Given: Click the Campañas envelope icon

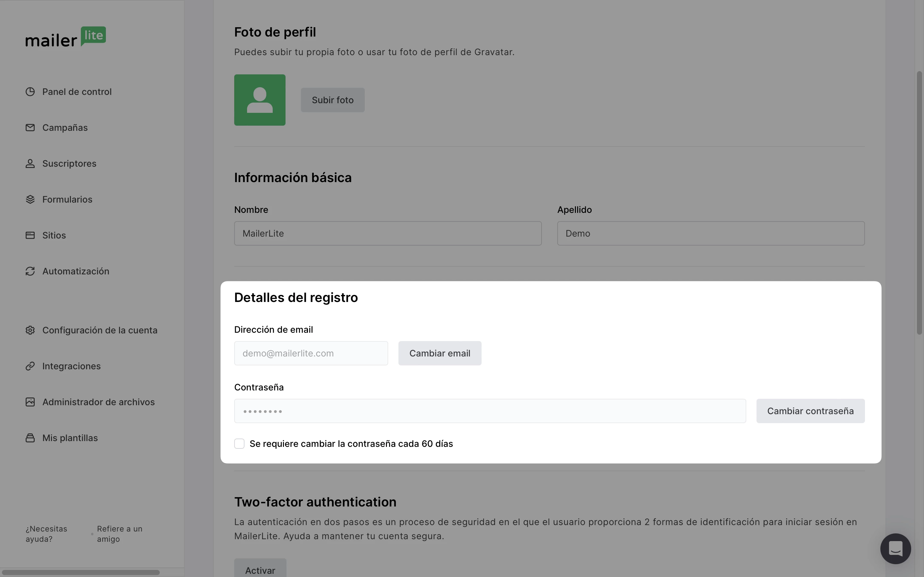Looking at the screenshot, I should pyautogui.click(x=30, y=128).
